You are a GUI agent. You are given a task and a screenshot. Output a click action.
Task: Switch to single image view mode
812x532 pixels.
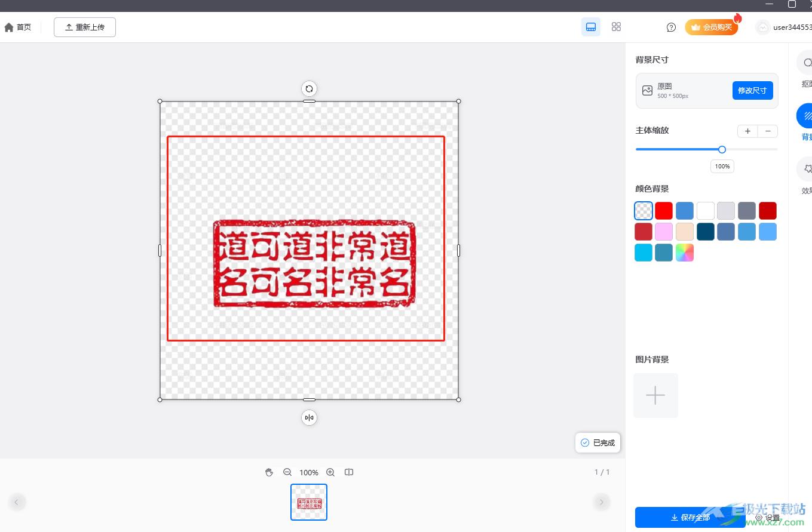tap(591, 27)
